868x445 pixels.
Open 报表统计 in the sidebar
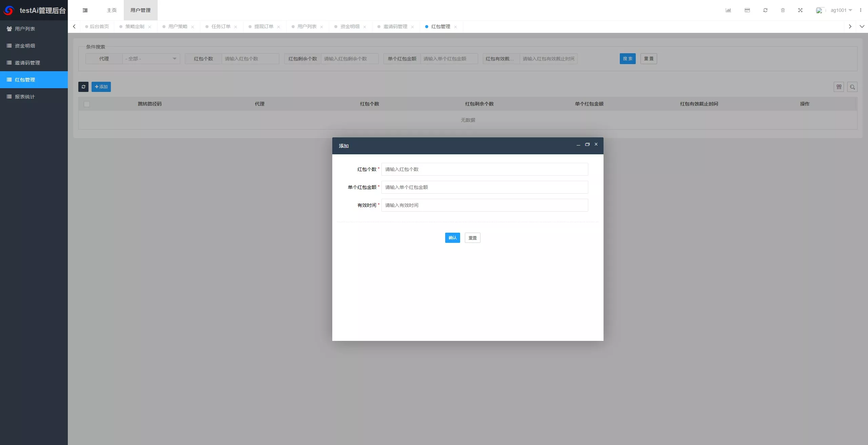coord(34,97)
